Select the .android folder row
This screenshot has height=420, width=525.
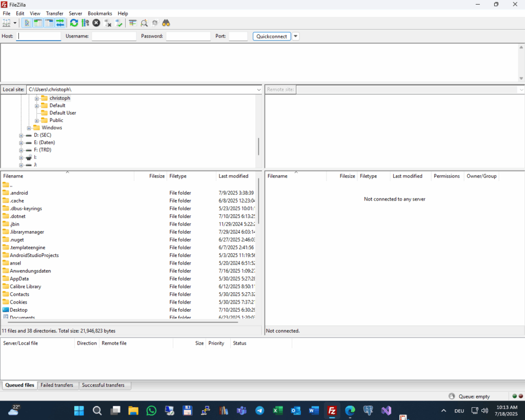[x=129, y=193]
